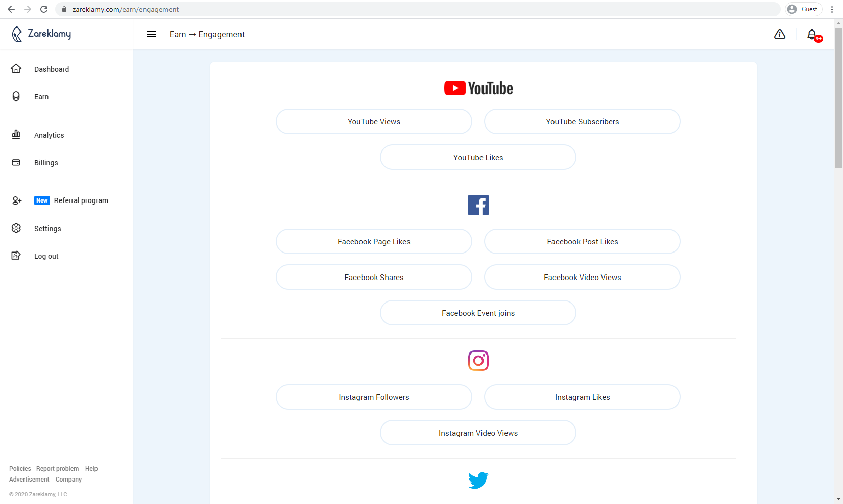
Task: Open the browser three-dot menu
Action: [x=832, y=9]
